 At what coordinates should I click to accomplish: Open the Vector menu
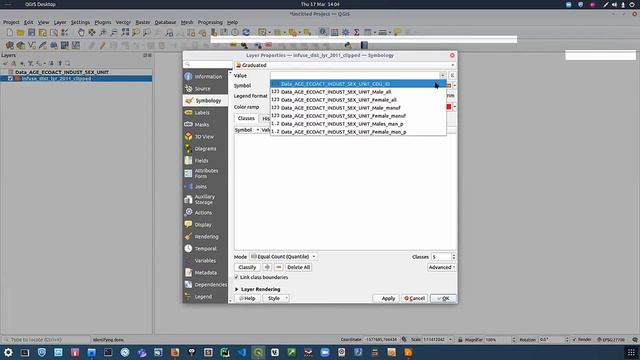coord(123,22)
